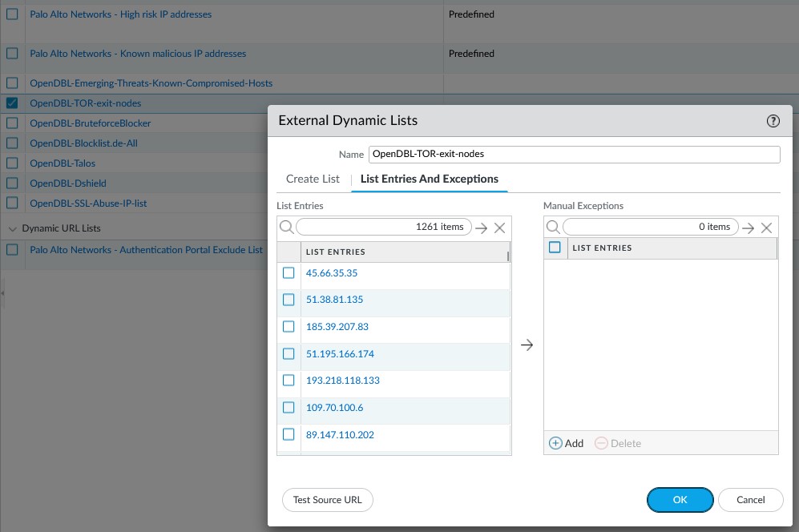
Task: Focus the List Entries search field
Action: click(x=384, y=227)
